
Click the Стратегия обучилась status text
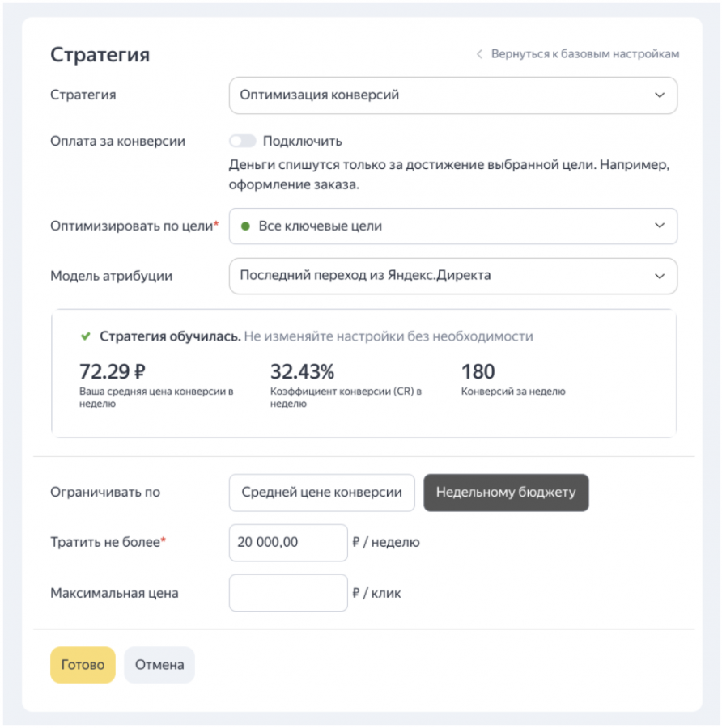(x=170, y=336)
